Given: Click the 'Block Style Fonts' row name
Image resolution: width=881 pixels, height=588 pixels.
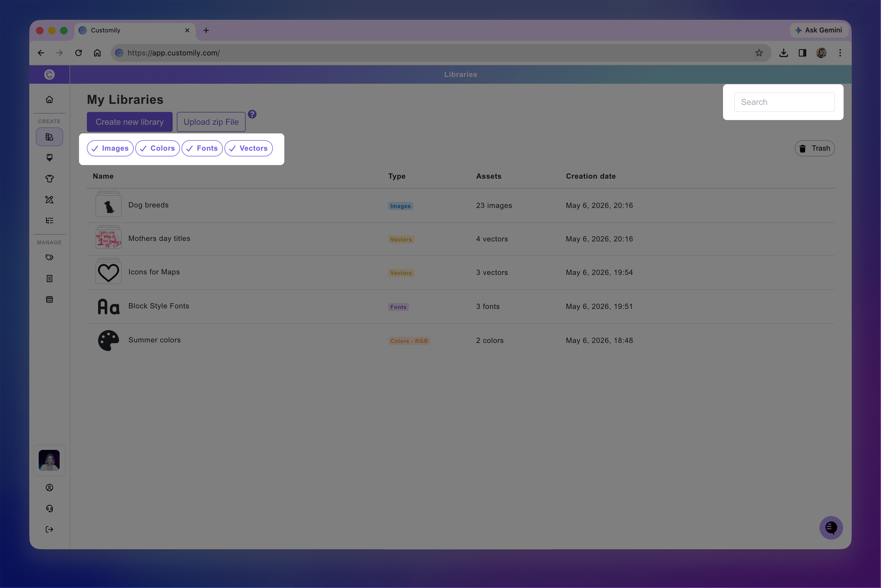Looking at the screenshot, I should [x=159, y=306].
